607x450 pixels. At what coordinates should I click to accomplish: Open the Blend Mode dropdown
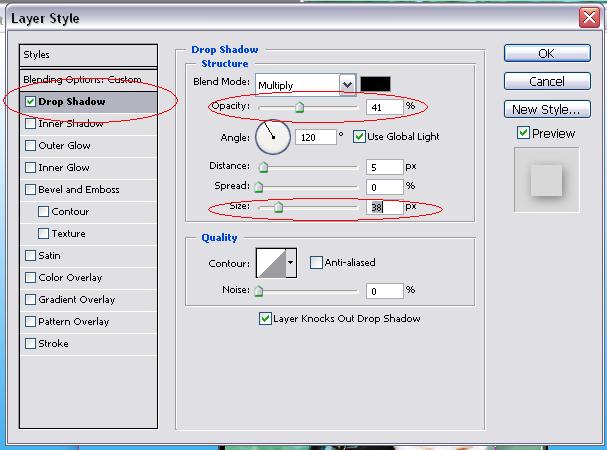click(x=305, y=84)
